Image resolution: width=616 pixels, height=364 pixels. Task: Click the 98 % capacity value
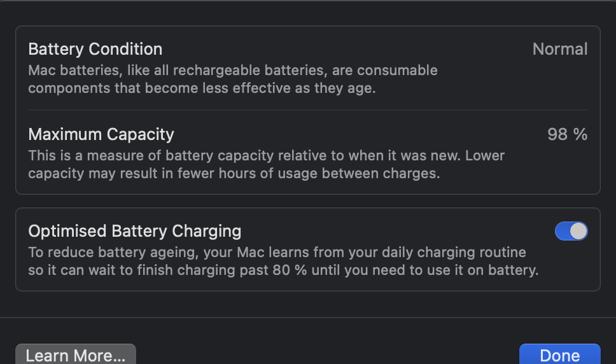click(x=567, y=134)
